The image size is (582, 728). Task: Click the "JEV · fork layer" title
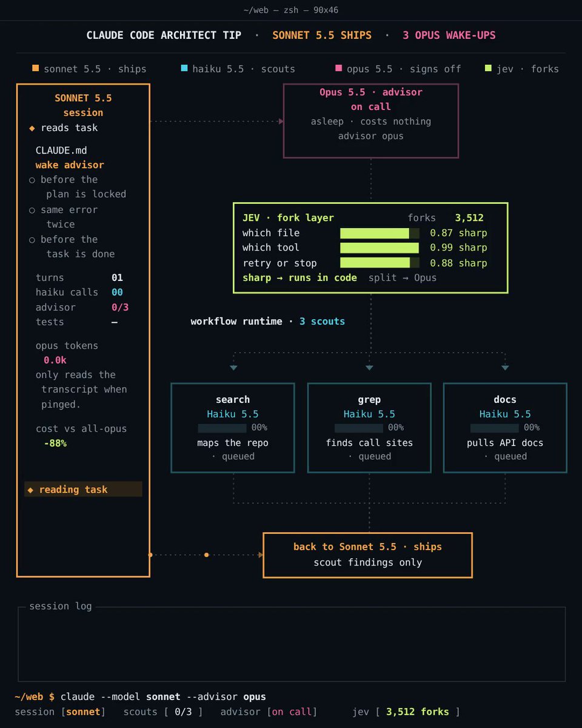click(288, 218)
